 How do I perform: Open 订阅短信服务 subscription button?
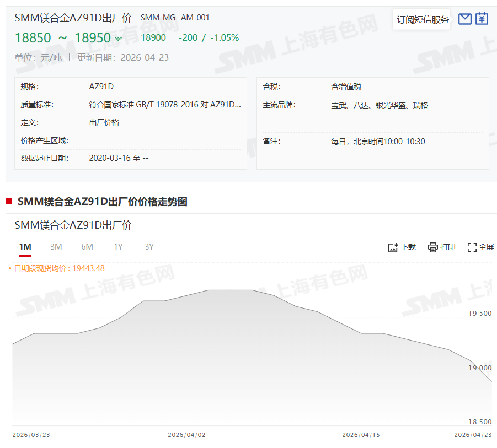coord(423,20)
